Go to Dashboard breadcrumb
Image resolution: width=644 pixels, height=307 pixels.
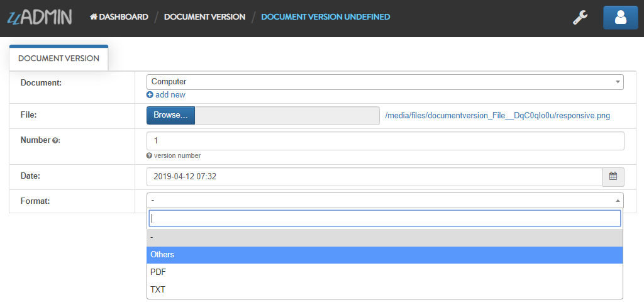(119, 17)
